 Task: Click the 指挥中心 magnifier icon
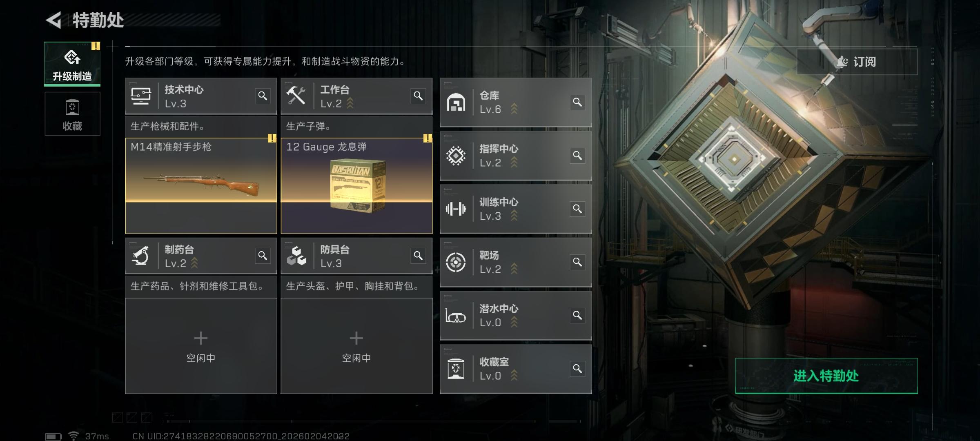[x=577, y=156]
